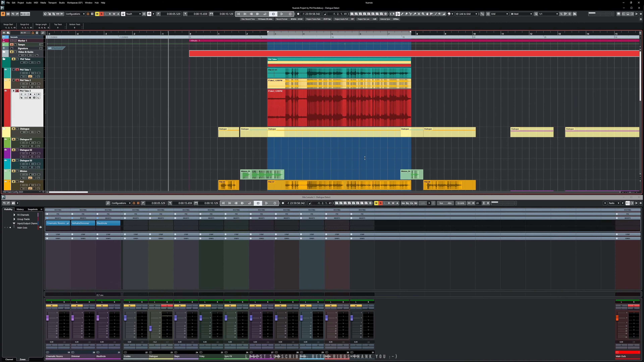Open the Beat grid type dropdown
The width and height of the screenshot is (644, 362).
pos(522,14)
